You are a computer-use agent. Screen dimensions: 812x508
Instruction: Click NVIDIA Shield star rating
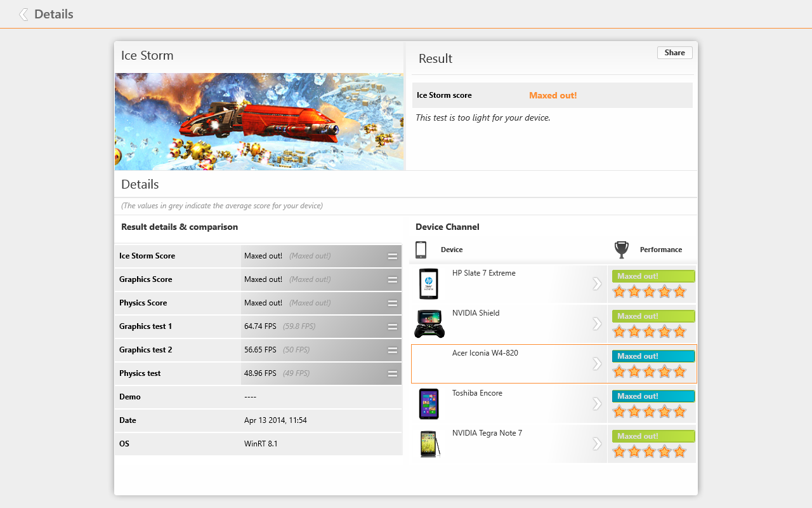coord(649,331)
